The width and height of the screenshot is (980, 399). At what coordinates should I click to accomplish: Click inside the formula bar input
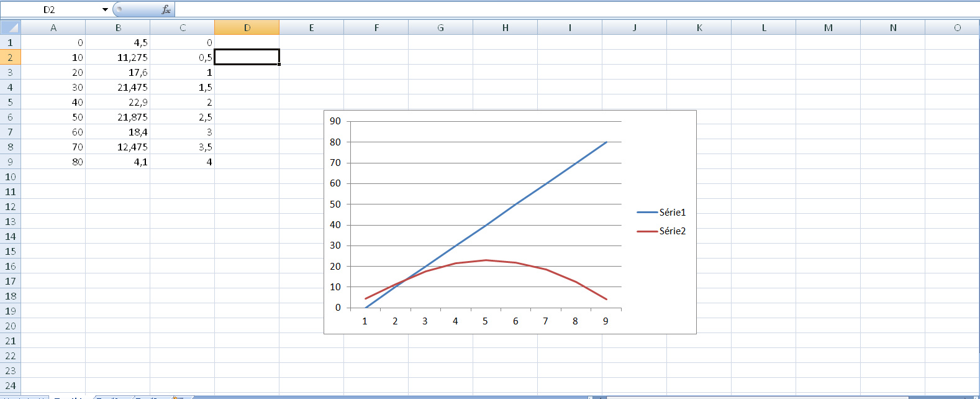pos(559,9)
